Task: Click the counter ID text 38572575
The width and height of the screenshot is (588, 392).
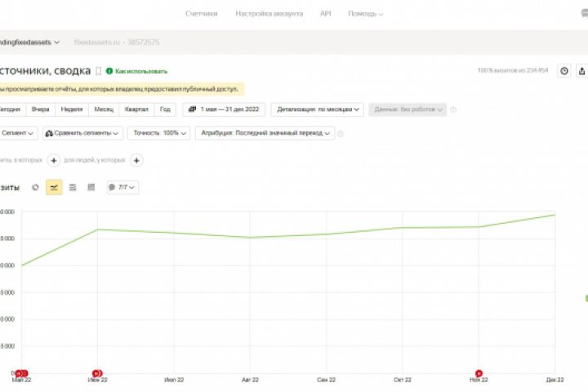Action: 143,42
